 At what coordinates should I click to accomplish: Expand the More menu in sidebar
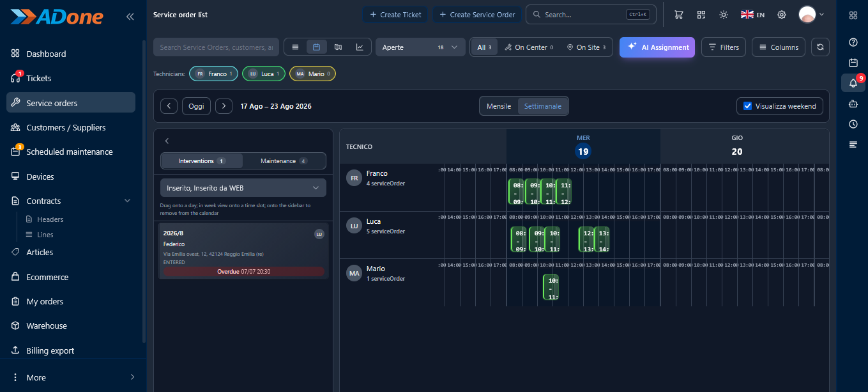[x=73, y=377]
